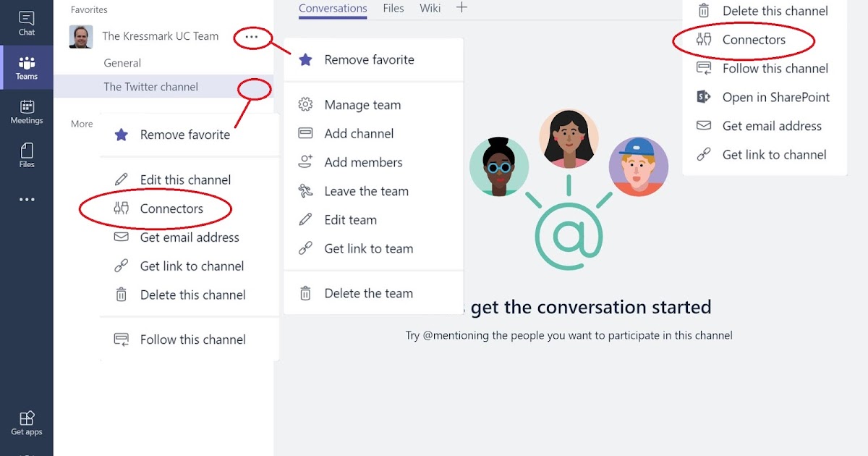Select the Teams icon in the sidebar

[x=26, y=67]
